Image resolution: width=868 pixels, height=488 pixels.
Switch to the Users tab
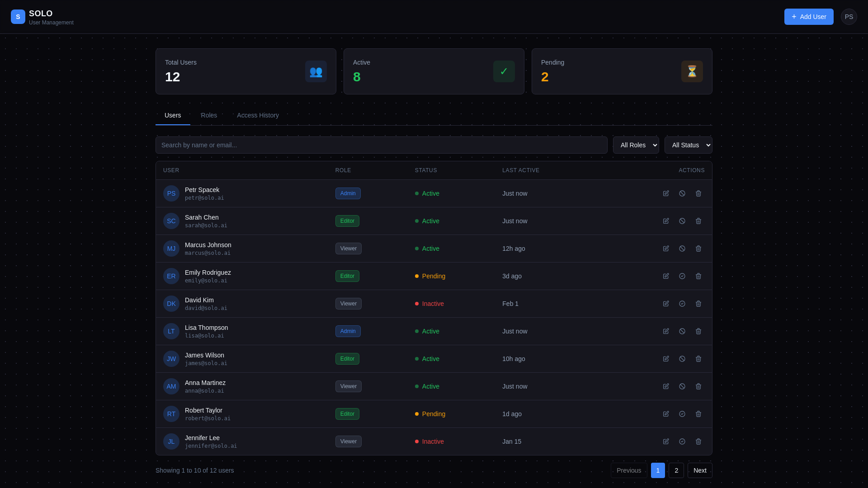tap(173, 115)
